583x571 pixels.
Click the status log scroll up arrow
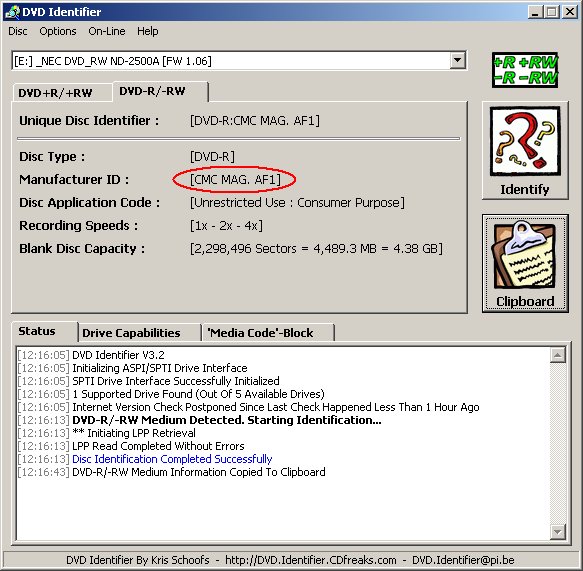coord(558,355)
